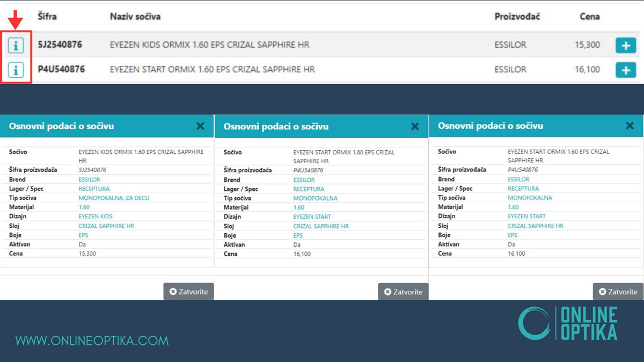Open info for EYEZEN KIDS lens row
This screenshot has height=362, width=644.
[16, 46]
